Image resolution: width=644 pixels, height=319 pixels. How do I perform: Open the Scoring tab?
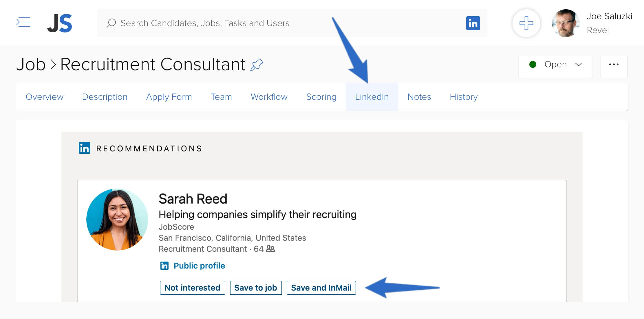point(321,97)
